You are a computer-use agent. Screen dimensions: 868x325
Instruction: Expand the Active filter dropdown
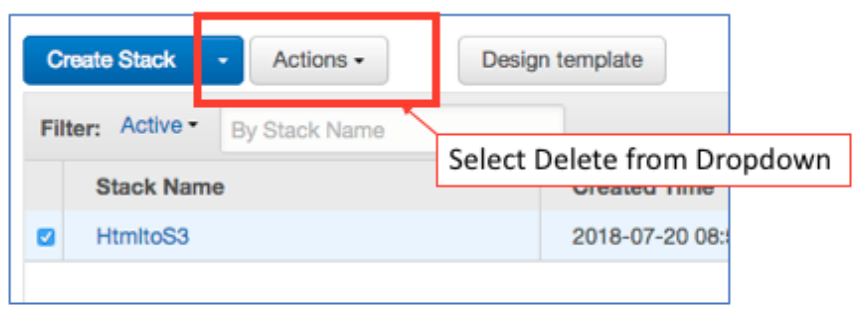click(159, 126)
